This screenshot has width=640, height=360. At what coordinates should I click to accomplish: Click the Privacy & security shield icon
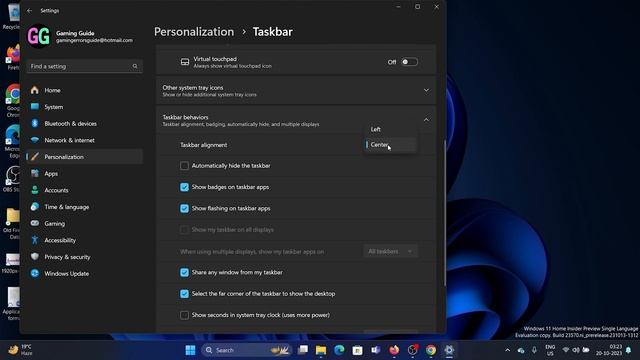click(35, 257)
